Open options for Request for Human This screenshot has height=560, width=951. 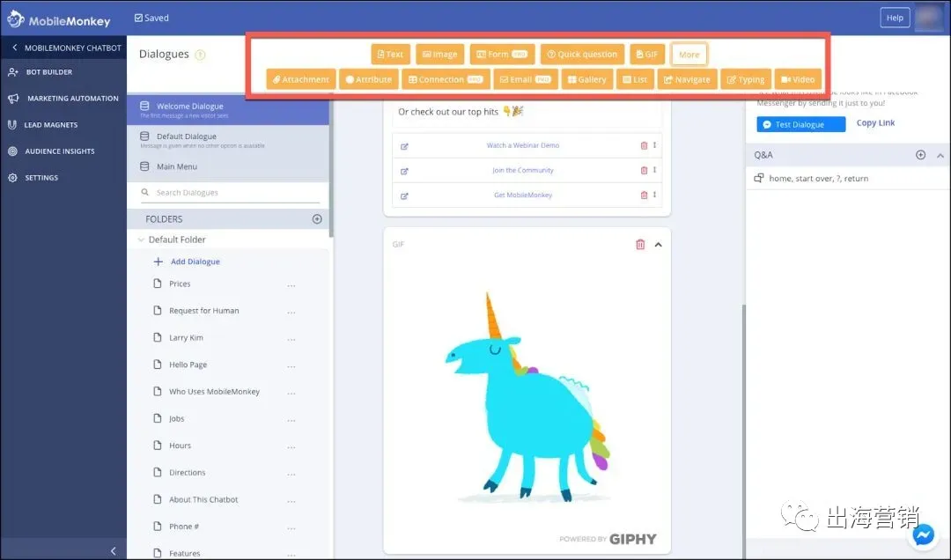291,312
